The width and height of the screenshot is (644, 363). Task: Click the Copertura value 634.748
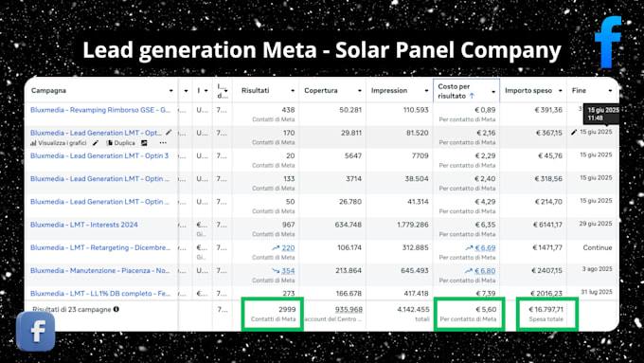pyautogui.click(x=349, y=225)
